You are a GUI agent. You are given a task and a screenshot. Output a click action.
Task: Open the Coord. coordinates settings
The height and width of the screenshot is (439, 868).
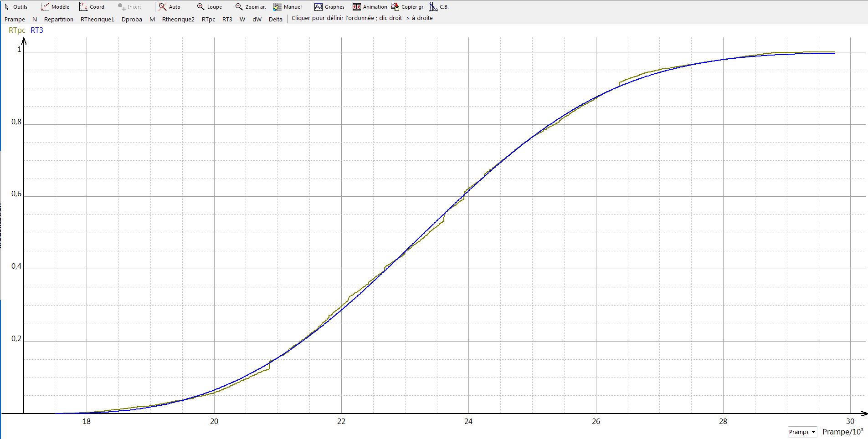click(92, 7)
